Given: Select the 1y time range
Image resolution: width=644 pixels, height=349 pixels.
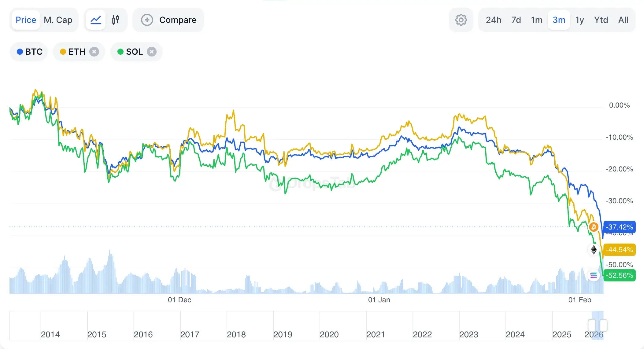Looking at the screenshot, I should [579, 20].
